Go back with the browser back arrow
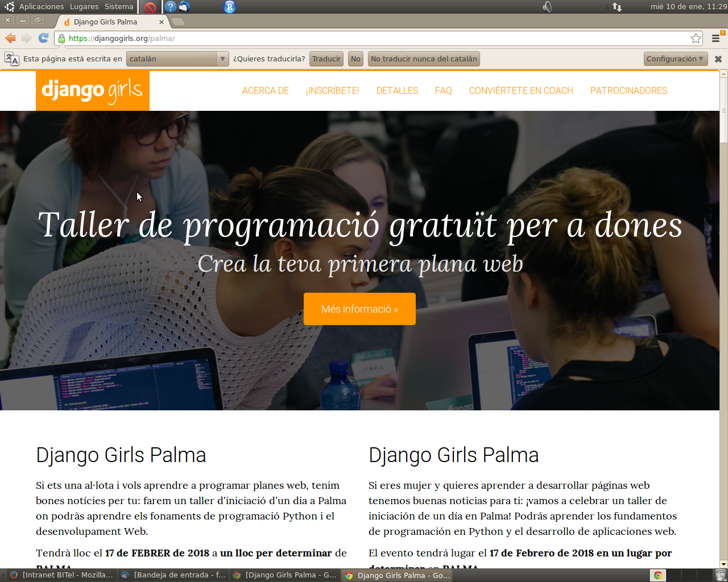The image size is (728, 582). [10, 38]
